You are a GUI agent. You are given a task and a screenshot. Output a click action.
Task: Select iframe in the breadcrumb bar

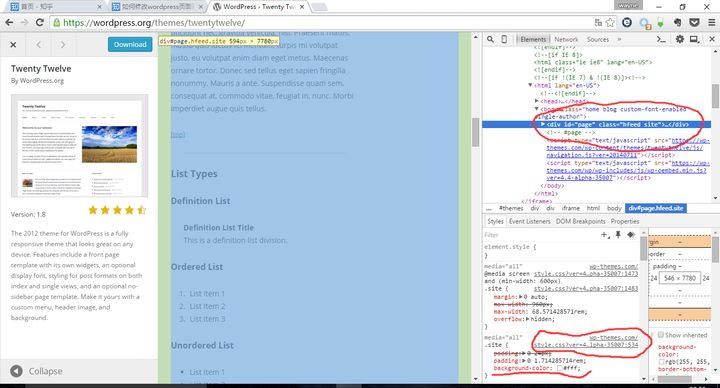coord(570,208)
